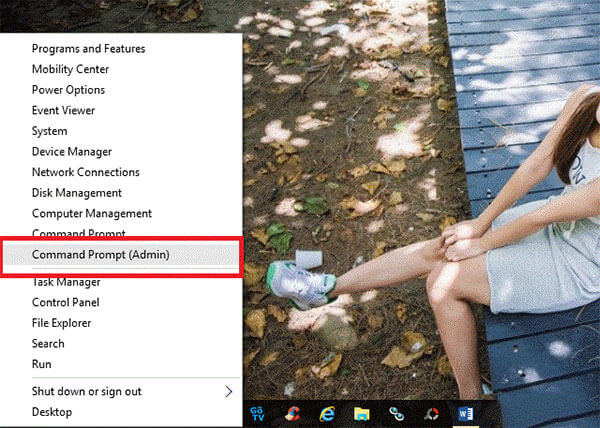Launch Task Manager from the menu
Image resolution: width=600 pixels, height=428 pixels.
67,282
